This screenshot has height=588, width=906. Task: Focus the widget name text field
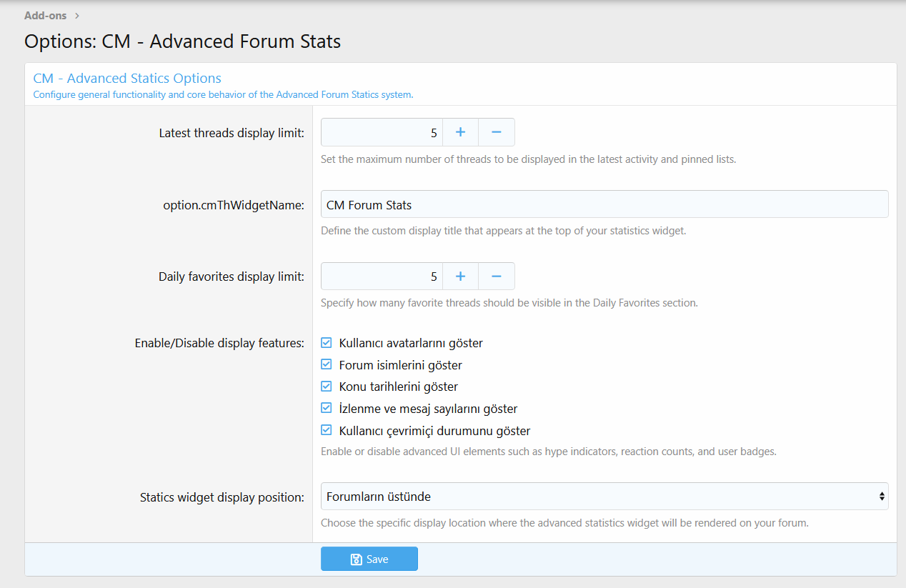tap(604, 205)
